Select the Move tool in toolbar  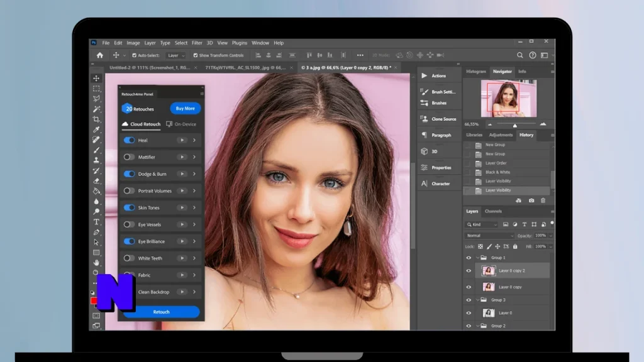point(96,78)
